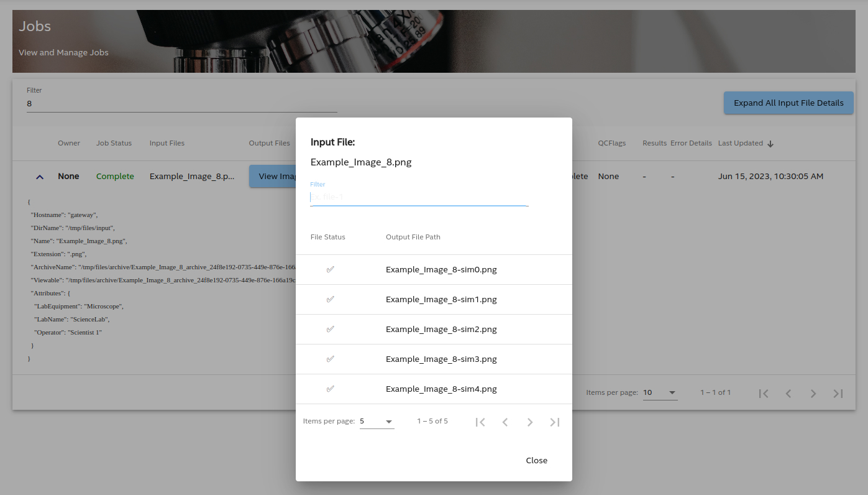Jump to last page in dialog paginator

coord(555,422)
